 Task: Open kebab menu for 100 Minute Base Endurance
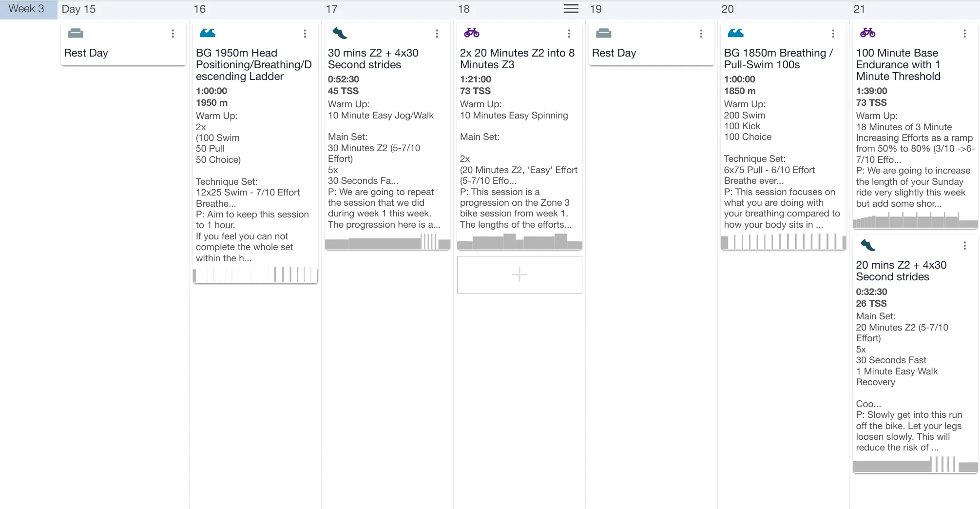pyautogui.click(x=964, y=34)
